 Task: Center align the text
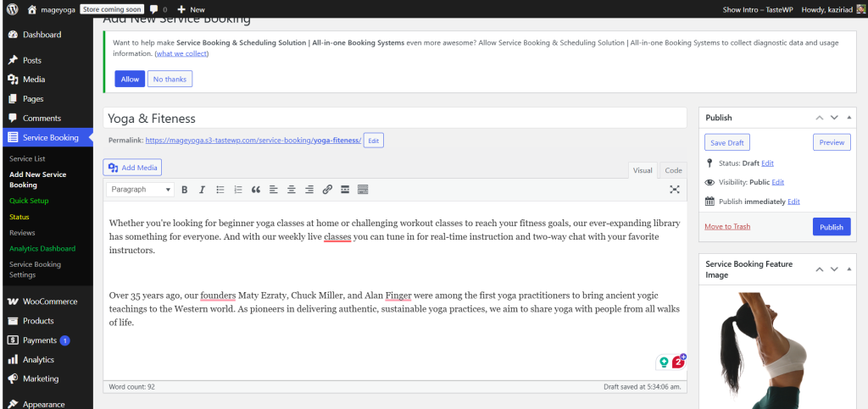click(292, 190)
